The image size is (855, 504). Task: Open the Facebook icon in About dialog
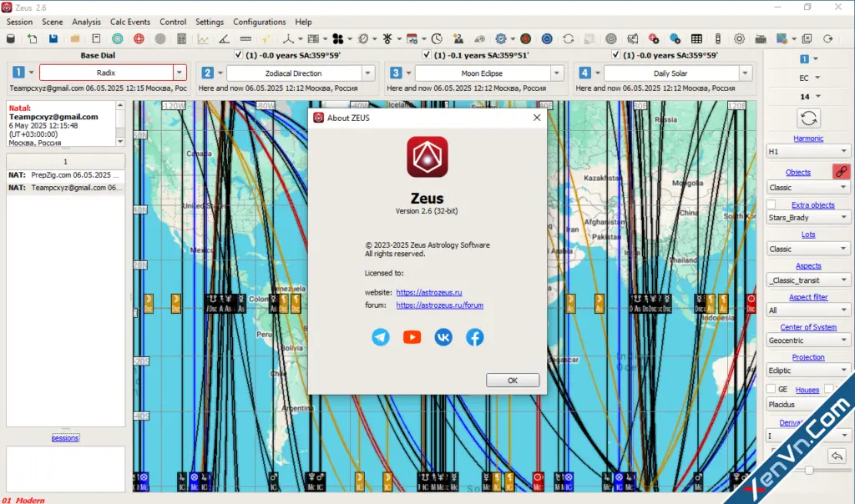point(475,337)
